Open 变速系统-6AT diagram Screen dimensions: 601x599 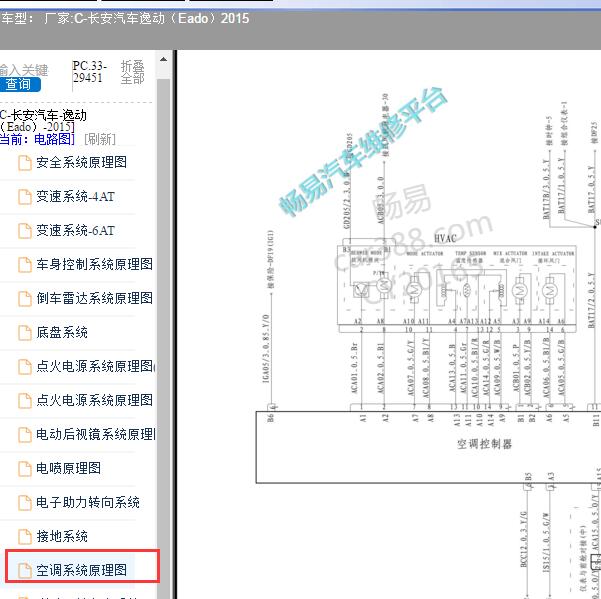point(76,230)
